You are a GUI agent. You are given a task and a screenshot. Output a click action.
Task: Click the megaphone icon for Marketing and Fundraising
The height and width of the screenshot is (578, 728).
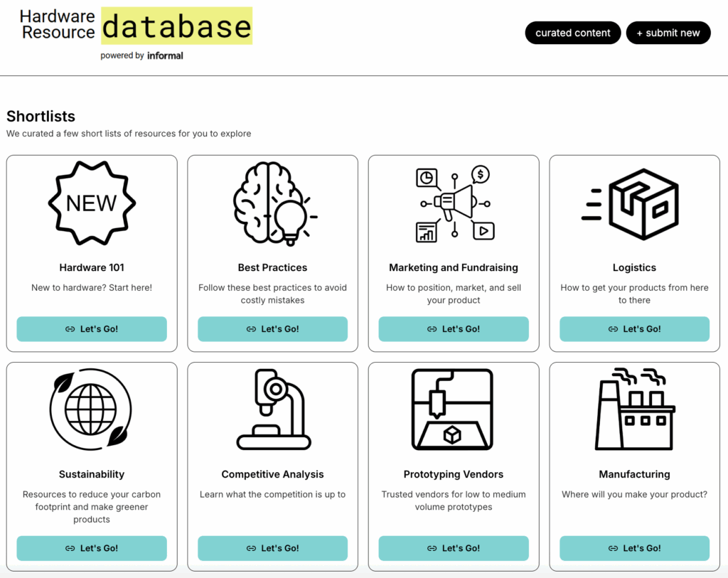(x=454, y=204)
